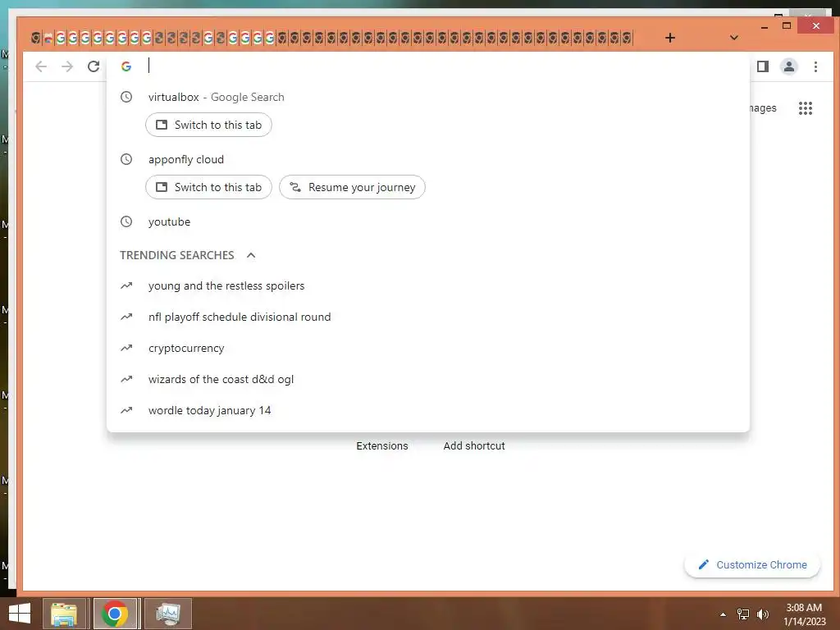Select wizards of the coast d&d ogl

click(x=428, y=379)
